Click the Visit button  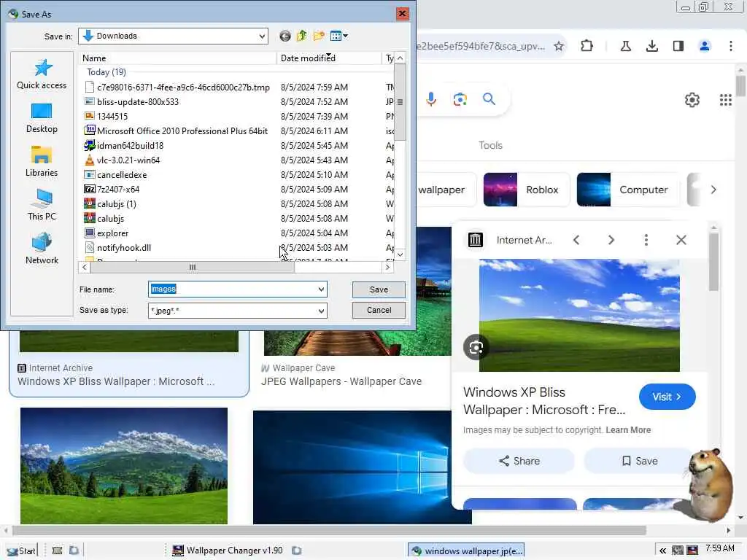(x=667, y=397)
